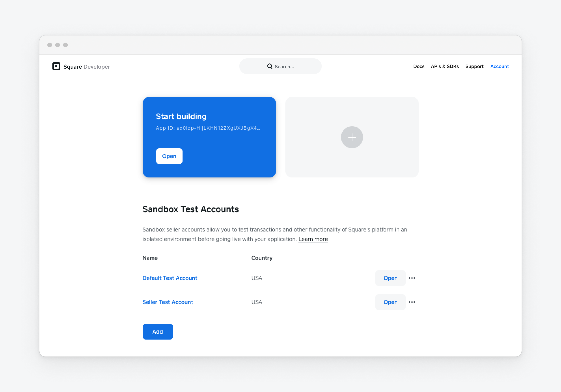Screen dimensions: 561x392
Task: Click the Learn more link
Action: click(313, 239)
